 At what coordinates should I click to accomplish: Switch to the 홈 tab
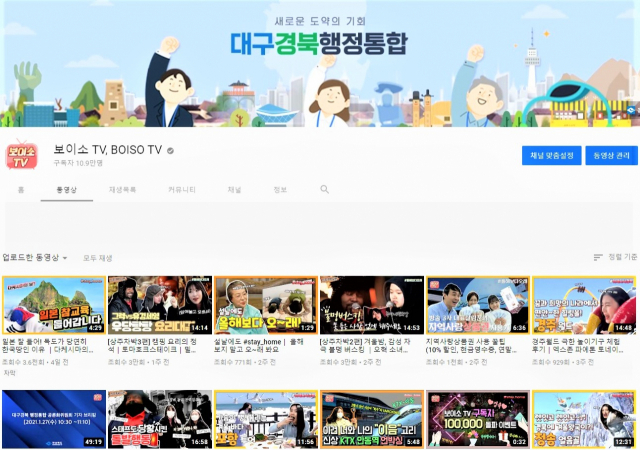click(21, 189)
